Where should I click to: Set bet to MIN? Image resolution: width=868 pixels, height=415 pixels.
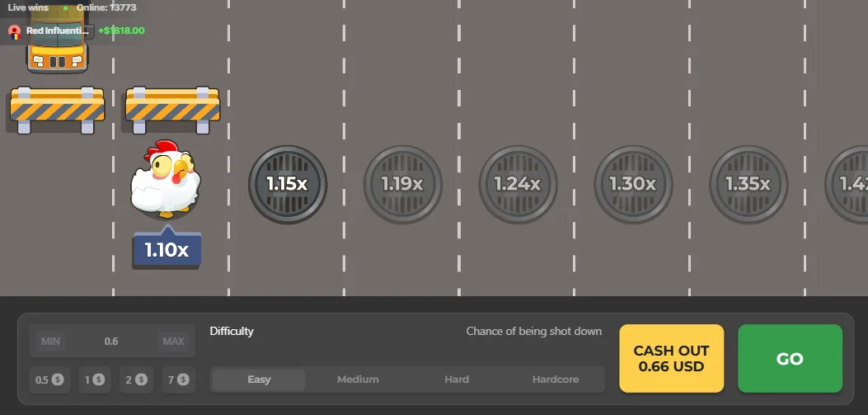pyautogui.click(x=50, y=342)
